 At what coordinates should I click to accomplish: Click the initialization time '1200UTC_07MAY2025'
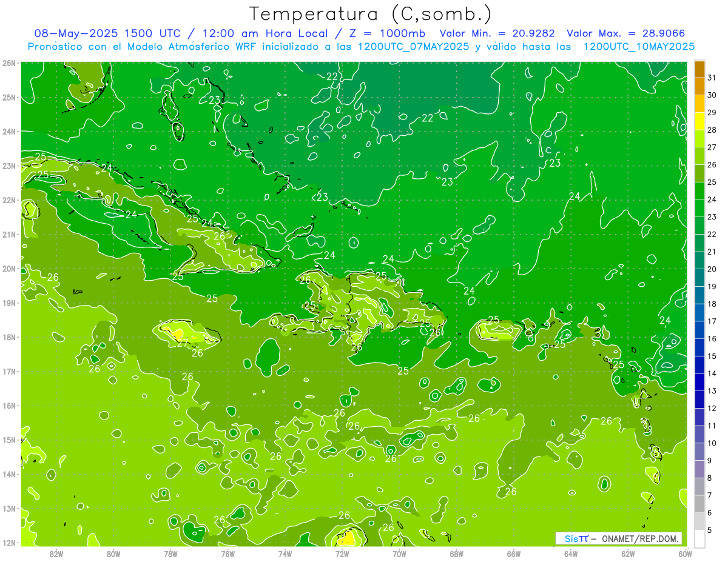414,46
